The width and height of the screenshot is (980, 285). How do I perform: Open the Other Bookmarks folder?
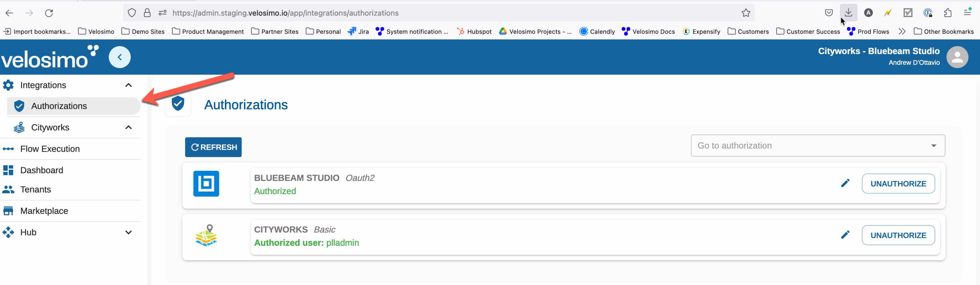coord(944,31)
